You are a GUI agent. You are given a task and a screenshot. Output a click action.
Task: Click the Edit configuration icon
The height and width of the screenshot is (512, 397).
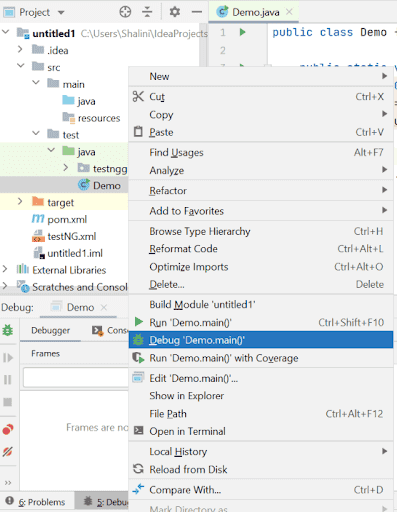click(138, 378)
